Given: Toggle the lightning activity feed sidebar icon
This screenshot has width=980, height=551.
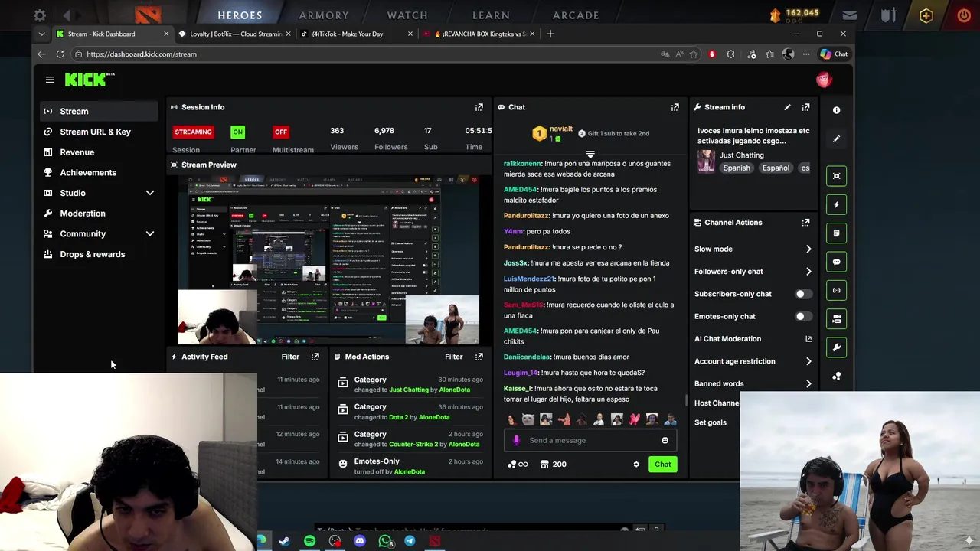Looking at the screenshot, I should tap(836, 204).
